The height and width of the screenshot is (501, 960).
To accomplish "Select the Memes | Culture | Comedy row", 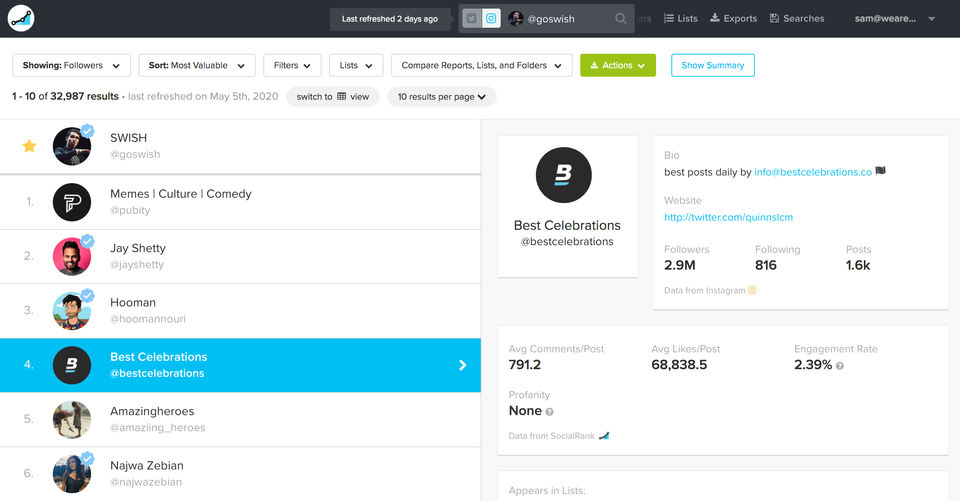I will pos(240,202).
